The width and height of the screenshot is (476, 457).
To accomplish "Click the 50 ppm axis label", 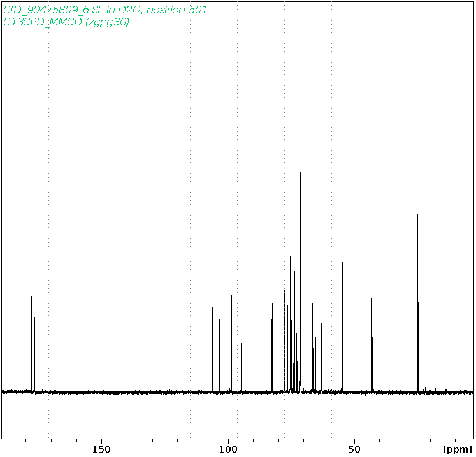I will (354, 449).
